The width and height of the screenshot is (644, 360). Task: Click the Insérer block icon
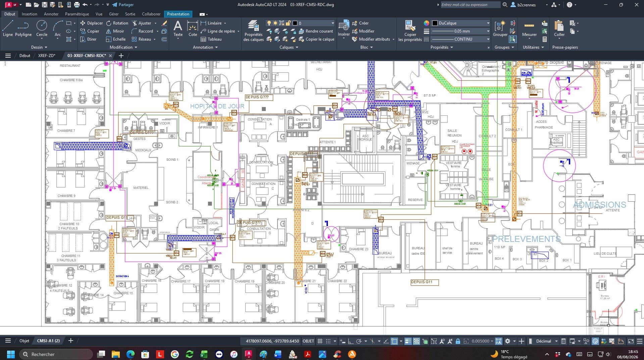click(x=344, y=29)
